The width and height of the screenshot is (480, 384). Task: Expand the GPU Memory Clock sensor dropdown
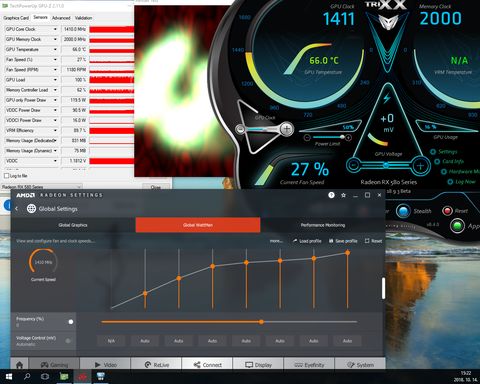[55, 39]
